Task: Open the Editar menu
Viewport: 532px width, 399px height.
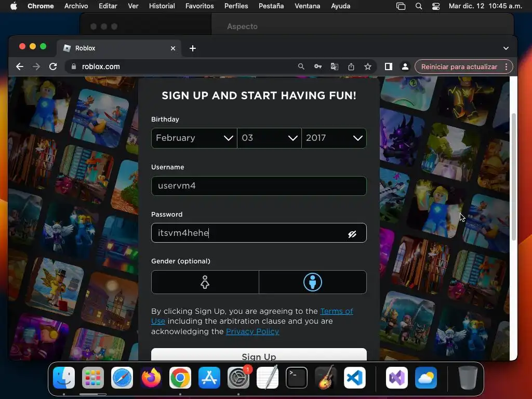Action: pyautogui.click(x=108, y=6)
